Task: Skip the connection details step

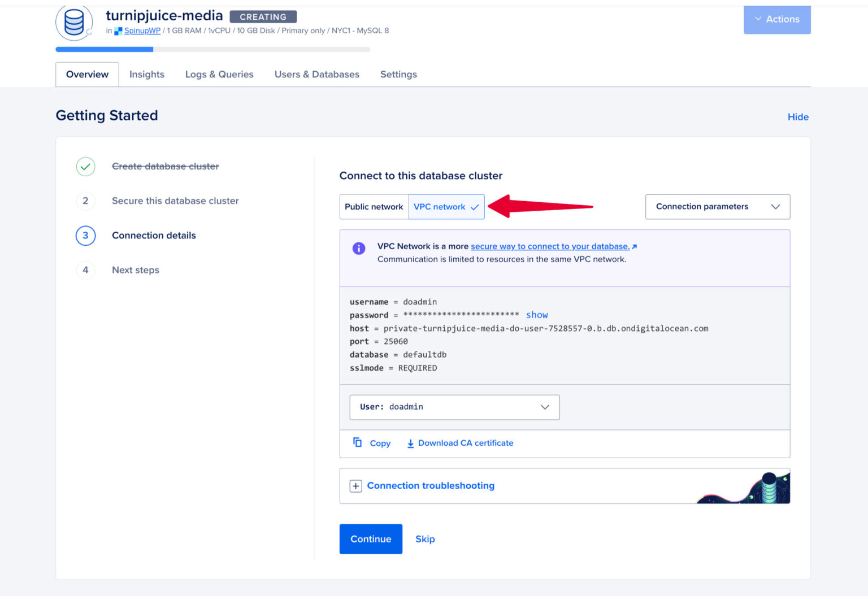Action: [425, 539]
